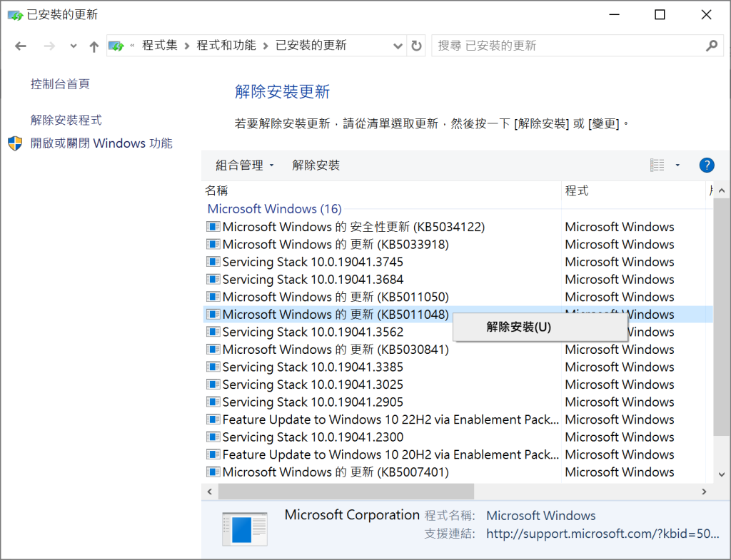Expand the address bar history dropdown
Screen dimensions: 731x560
[398, 46]
